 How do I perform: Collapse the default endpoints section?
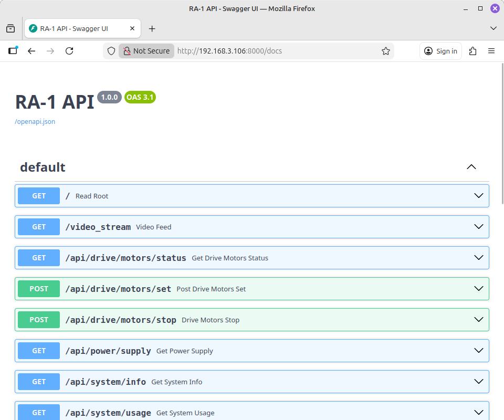[471, 166]
